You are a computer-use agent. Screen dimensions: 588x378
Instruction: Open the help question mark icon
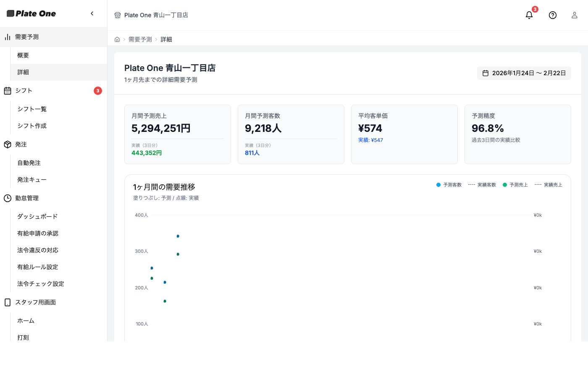(553, 15)
